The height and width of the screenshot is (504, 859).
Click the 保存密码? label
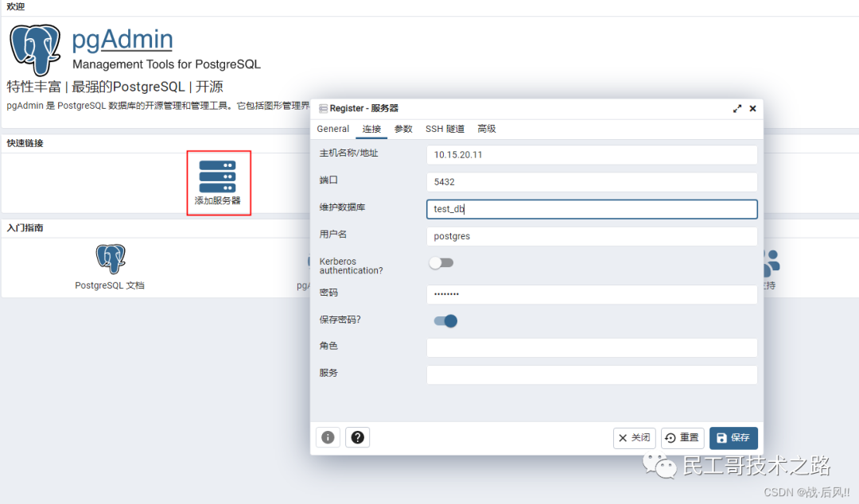click(340, 320)
